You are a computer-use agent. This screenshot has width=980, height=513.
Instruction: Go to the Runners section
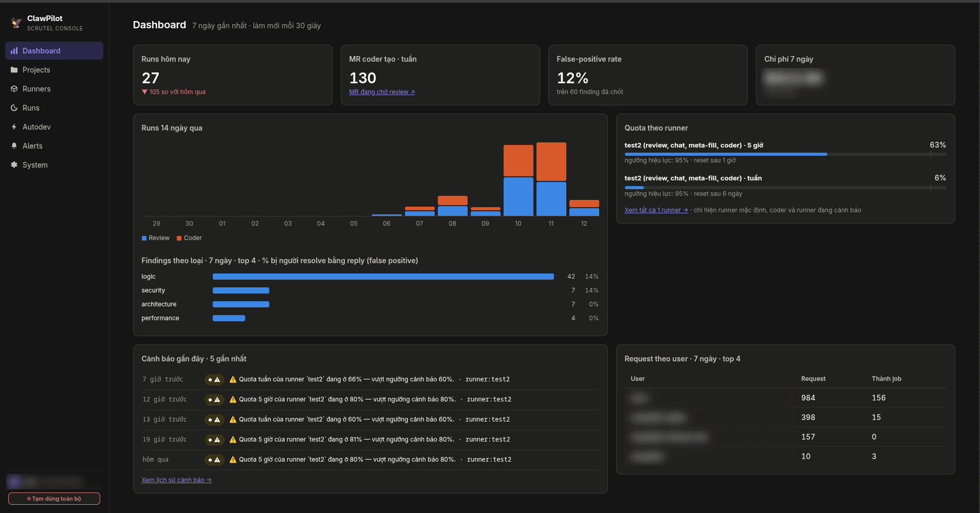pos(54,89)
